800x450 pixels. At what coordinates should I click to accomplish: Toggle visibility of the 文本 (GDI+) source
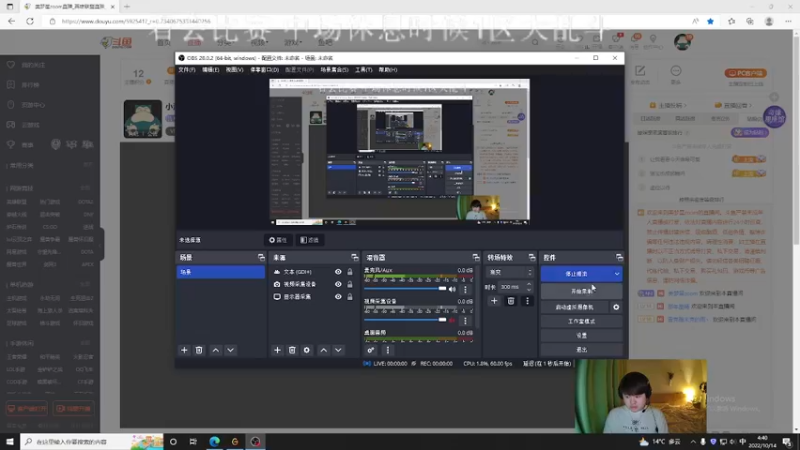(x=338, y=272)
